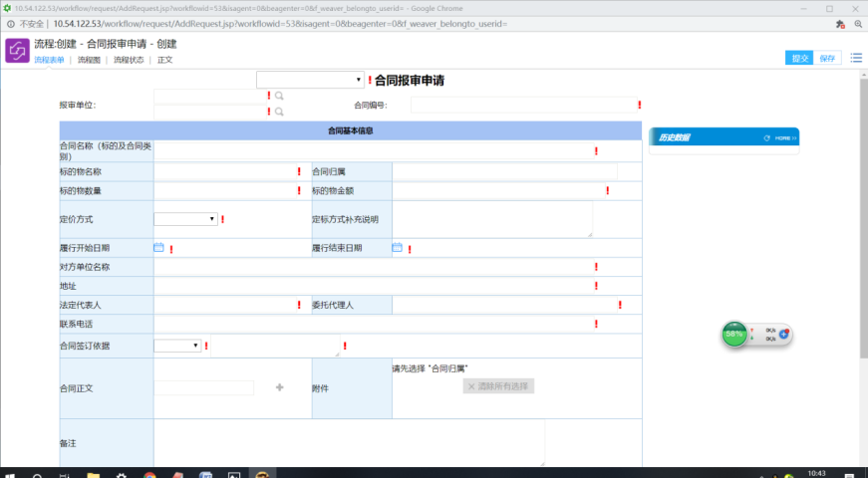Image resolution: width=868 pixels, height=478 pixels.
Task: Click the blue plus on the speed widget
Action: click(783, 334)
